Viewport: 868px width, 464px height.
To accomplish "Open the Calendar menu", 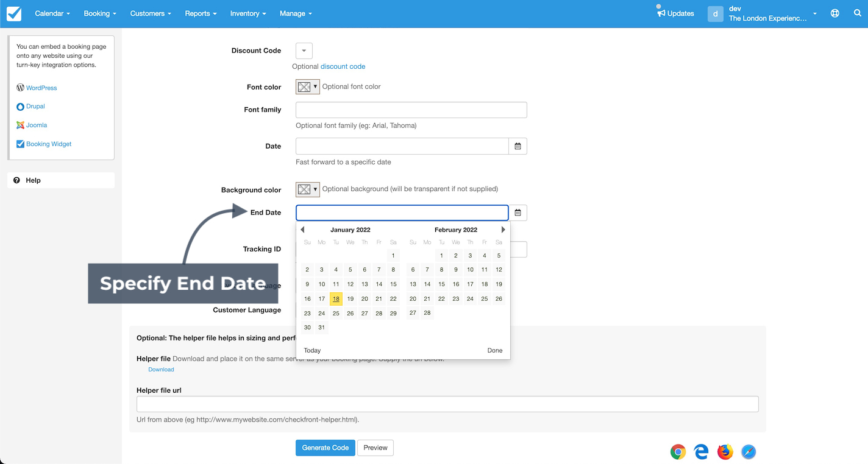I will [x=52, y=13].
